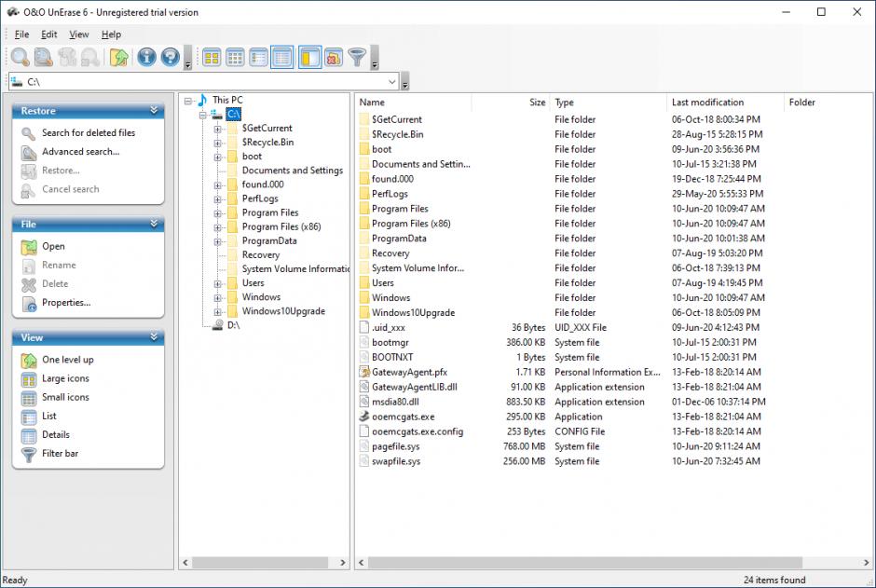
Task: Click the ooemcgats.exe application icon
Action: coord(364,417)
